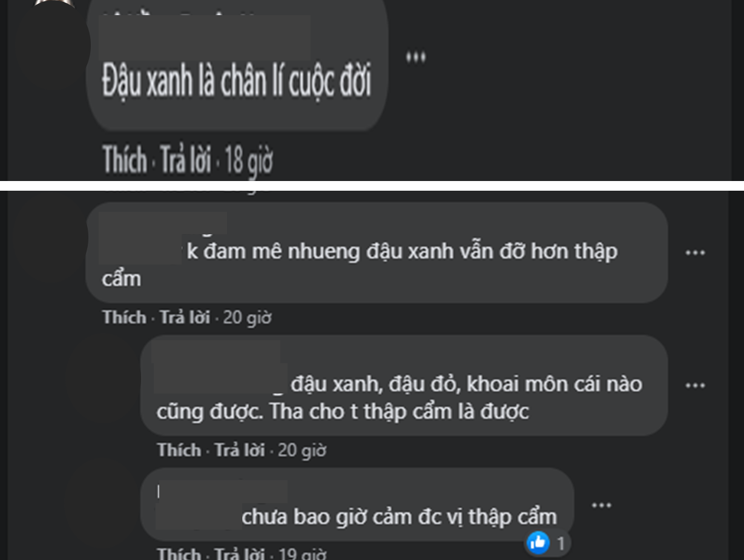
Task: Click Trả lời under 'vị thập cẩm' reply
Action: coord(240,553)
